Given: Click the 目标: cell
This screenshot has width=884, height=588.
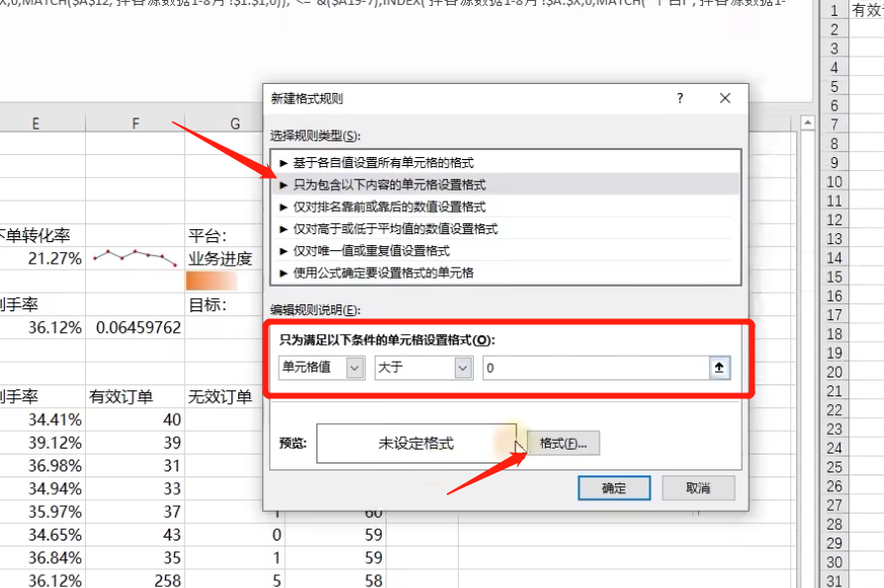Looking at the screenshot, I should [223, 304].
